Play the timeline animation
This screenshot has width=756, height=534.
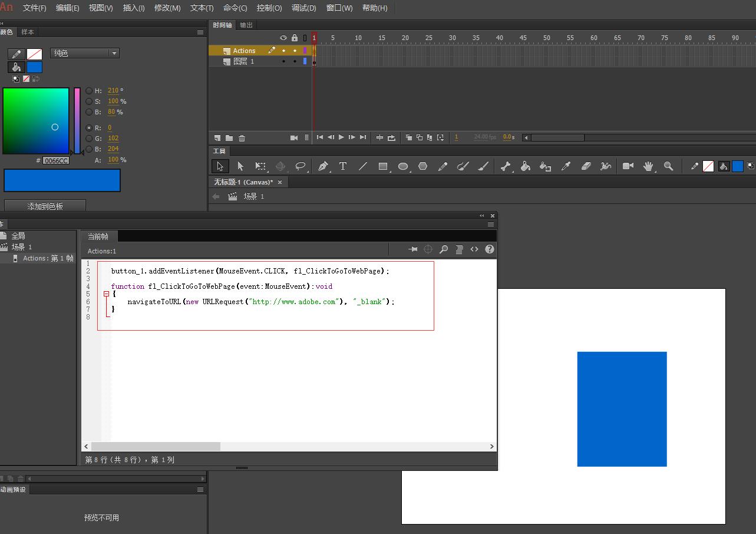coord(341,137)
